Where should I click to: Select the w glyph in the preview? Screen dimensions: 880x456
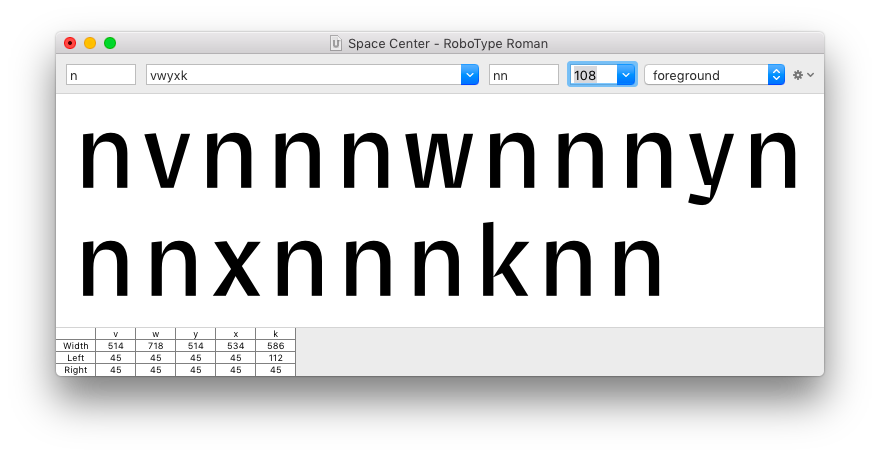(439, 160)
